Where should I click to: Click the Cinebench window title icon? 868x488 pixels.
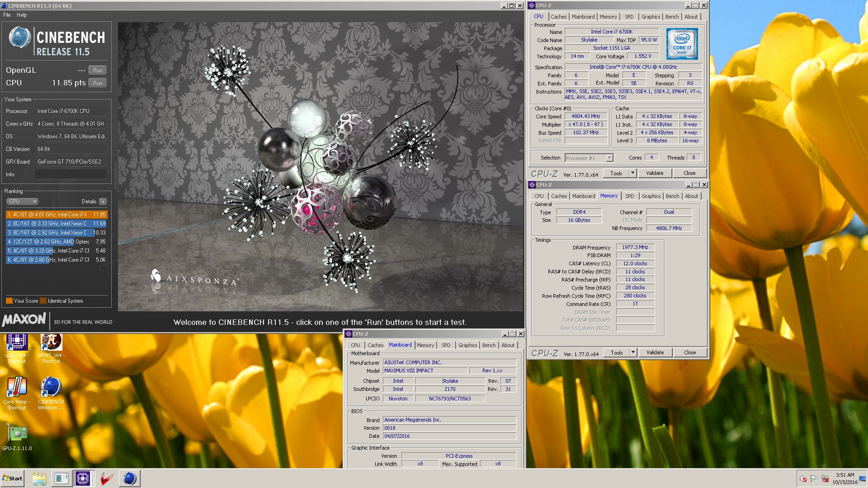point(4,5)
